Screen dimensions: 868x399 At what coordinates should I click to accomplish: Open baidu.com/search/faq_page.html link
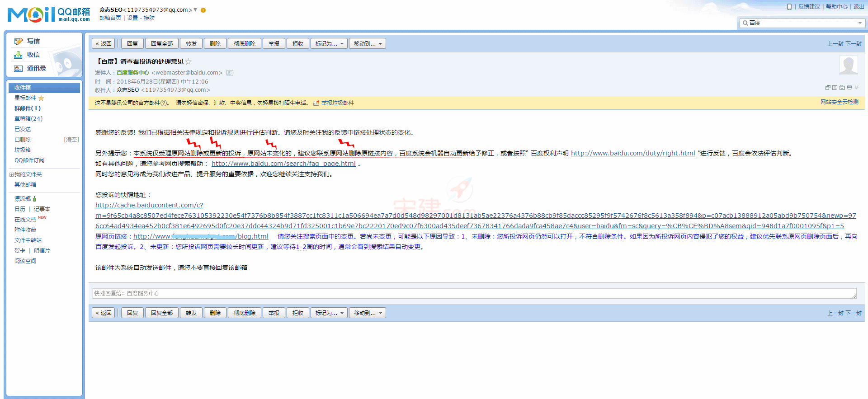[x=283, y=164]
